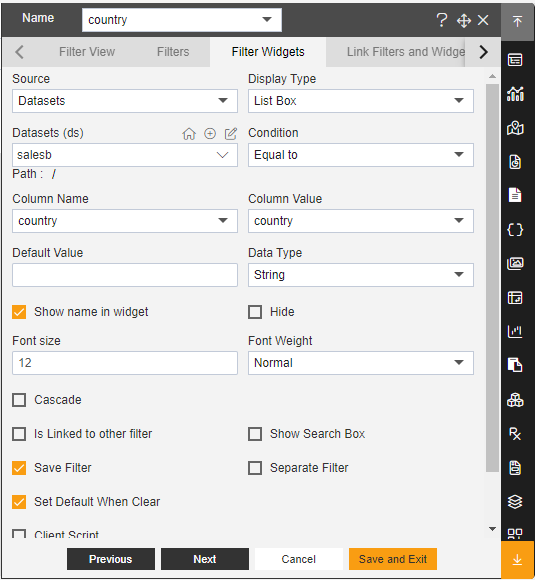Click the edit dataset pencil icon

tap(231, 134)
